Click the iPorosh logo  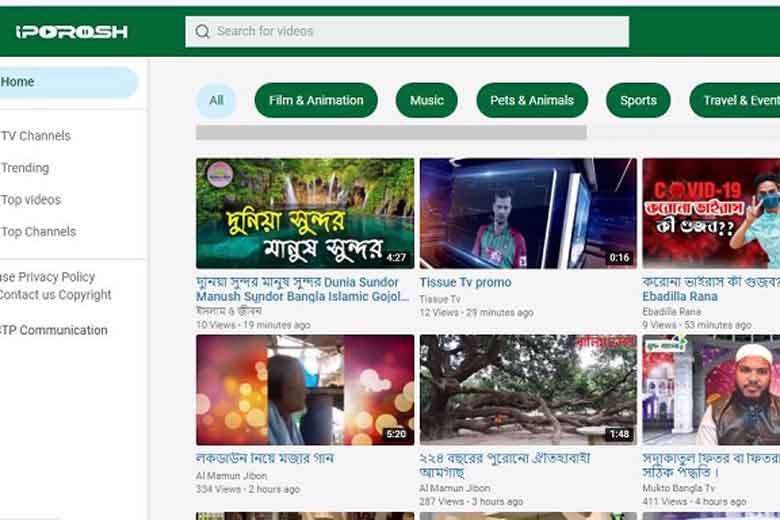pos(72,32)
